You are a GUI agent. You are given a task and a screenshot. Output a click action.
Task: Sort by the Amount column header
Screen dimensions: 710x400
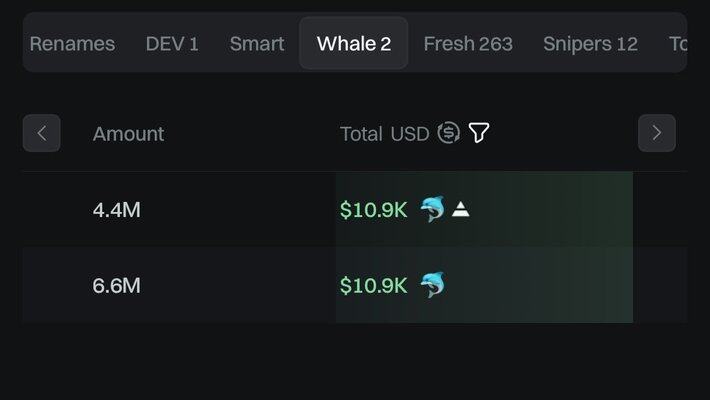click(x=128, y=133)
